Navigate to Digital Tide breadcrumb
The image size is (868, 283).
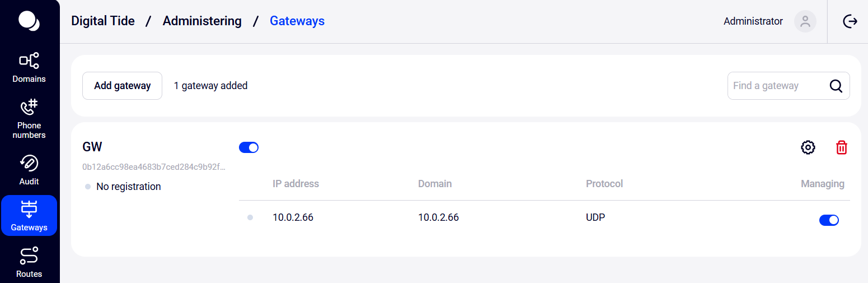(103, 21)
